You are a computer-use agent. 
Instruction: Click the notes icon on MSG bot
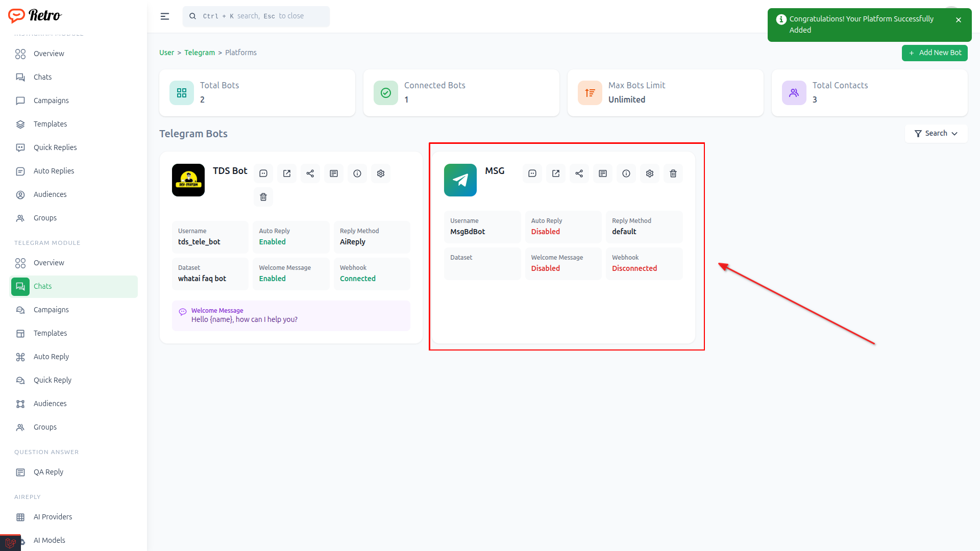point(603,173)
